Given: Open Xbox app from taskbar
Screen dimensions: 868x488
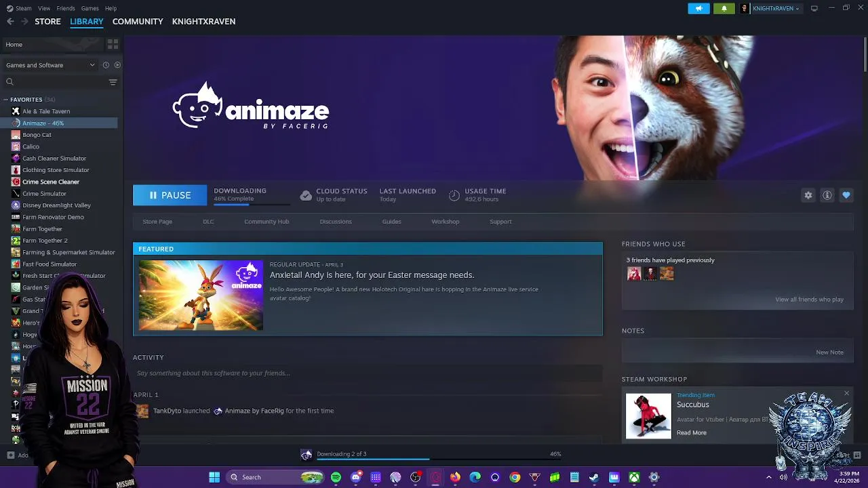Looking at the screenshot, I should tap(634, 477).
